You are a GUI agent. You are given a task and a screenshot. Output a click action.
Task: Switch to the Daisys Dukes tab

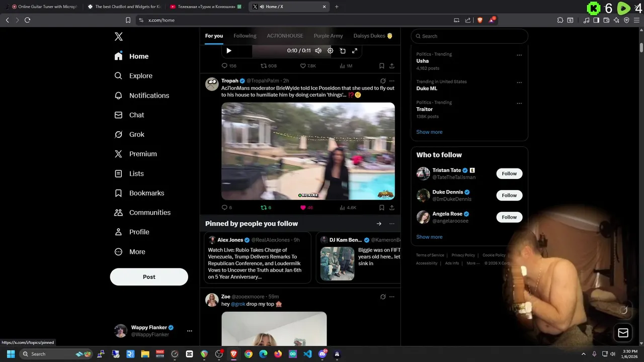(373, 36)
